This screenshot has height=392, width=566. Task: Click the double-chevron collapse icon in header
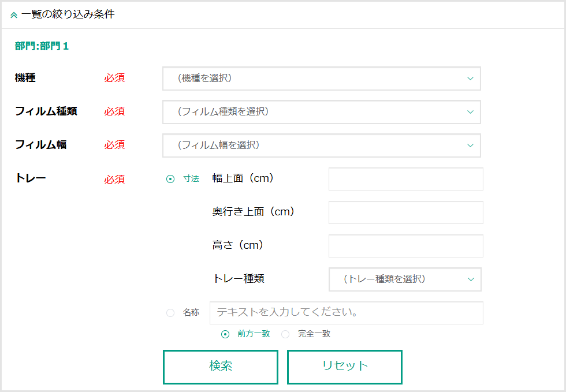tap(14, 15)
